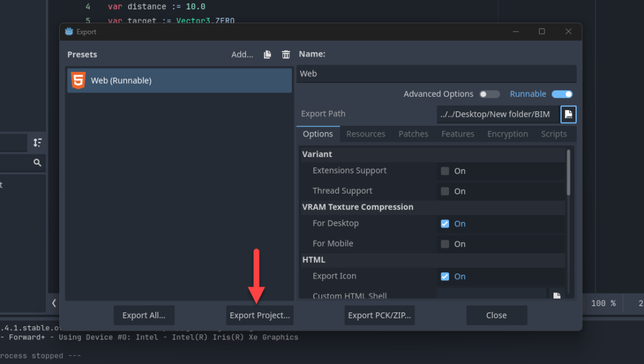
Task: Switch to the Options tab
Action: (318, 134)
